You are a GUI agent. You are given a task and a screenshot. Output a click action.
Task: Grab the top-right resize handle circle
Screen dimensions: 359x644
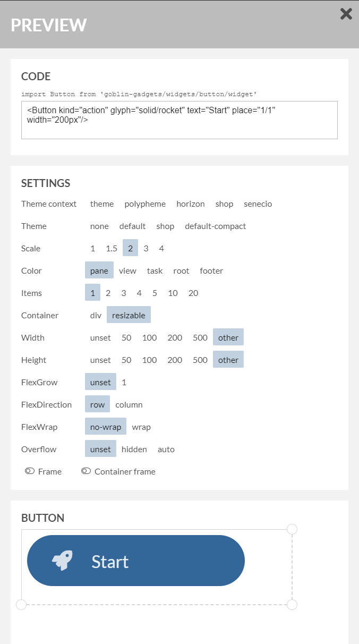click(292, 529)
